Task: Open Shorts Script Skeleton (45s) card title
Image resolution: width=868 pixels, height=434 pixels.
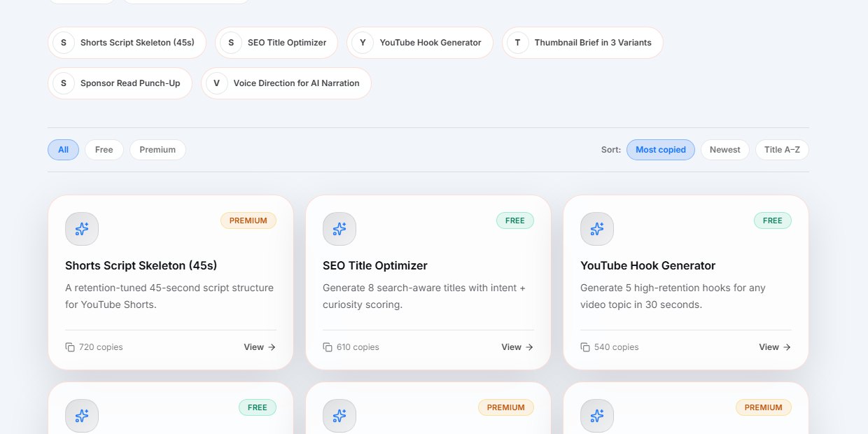Action: tap(141, 266)
